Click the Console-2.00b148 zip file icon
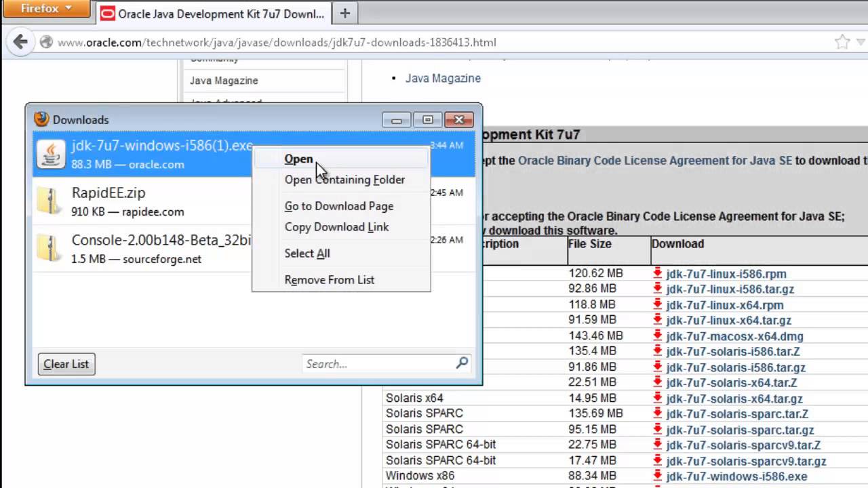This screenshot has height=488, width=868. pyautogui.click(x=51, y=249)
